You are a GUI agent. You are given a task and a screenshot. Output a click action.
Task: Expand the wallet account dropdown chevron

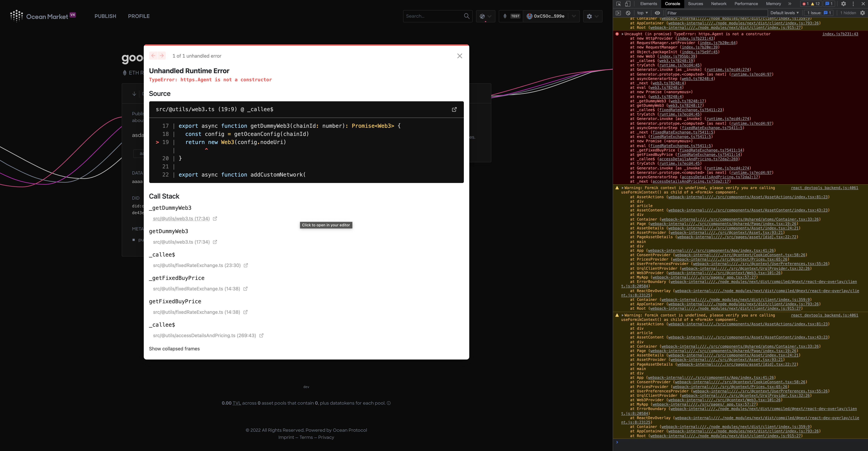click(x=574, y=16)
